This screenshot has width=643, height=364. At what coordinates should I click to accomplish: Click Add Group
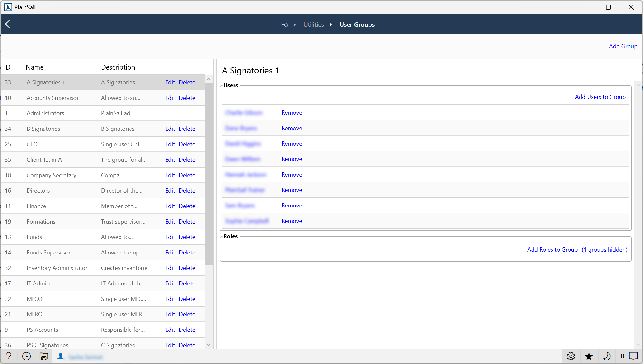[x=623, y=46]
